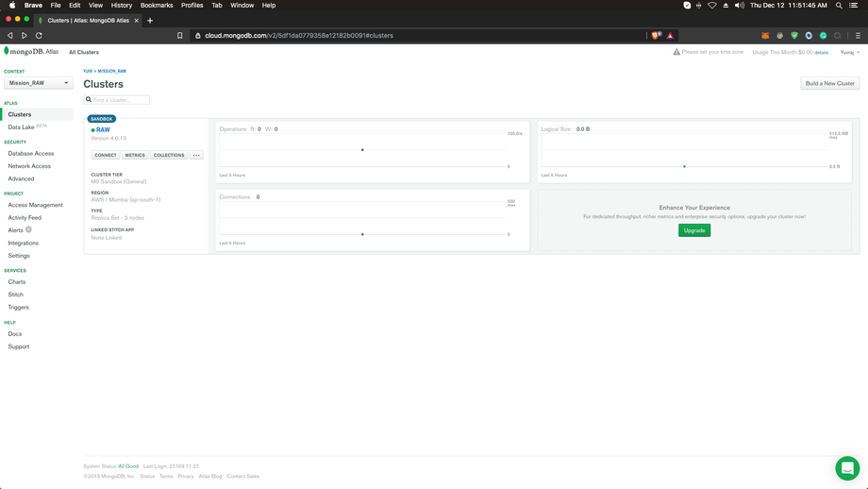Click the All Good system status link

tap(128, 466)
